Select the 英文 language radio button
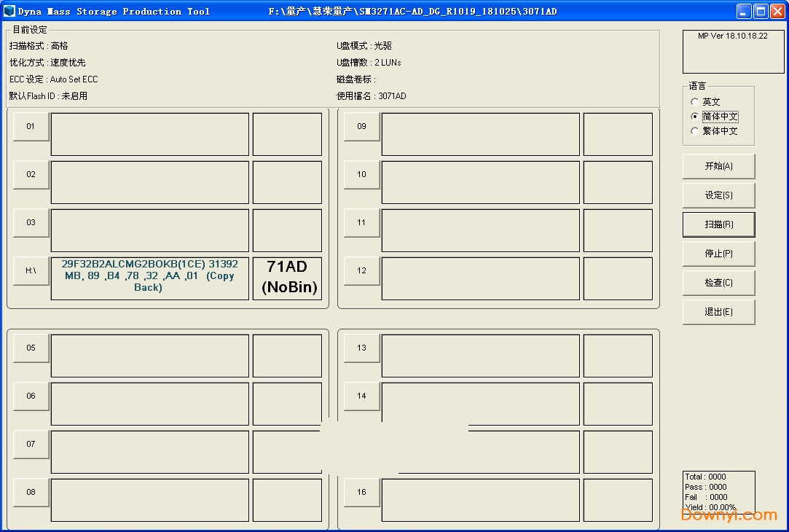Viewport: 789px width, 532px height. (x=695, y=102)
